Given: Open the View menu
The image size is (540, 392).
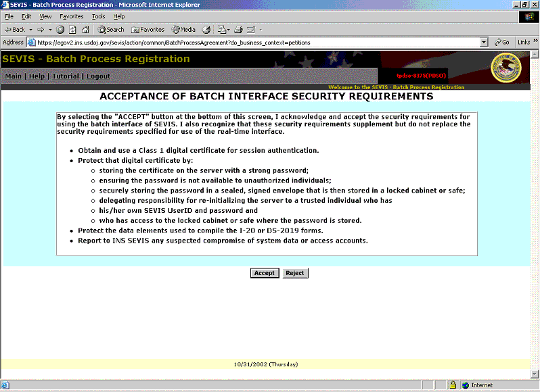Looking at the screenshot, I should click(x=45, y=16).
